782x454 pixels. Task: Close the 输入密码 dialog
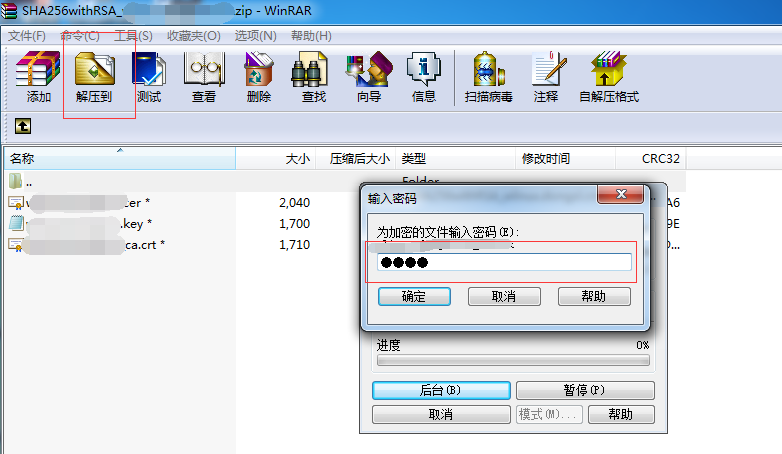tap(620, 194)
